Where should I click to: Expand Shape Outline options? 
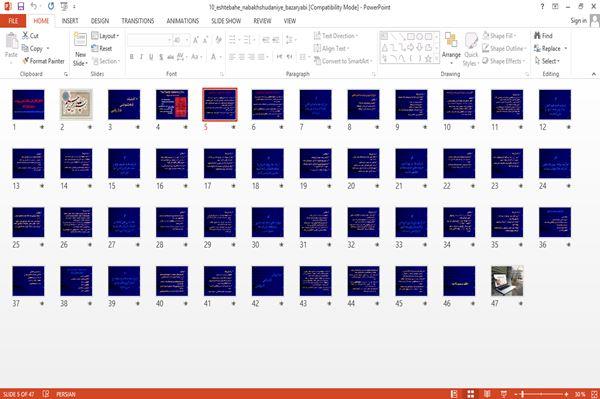pos(504,48)
